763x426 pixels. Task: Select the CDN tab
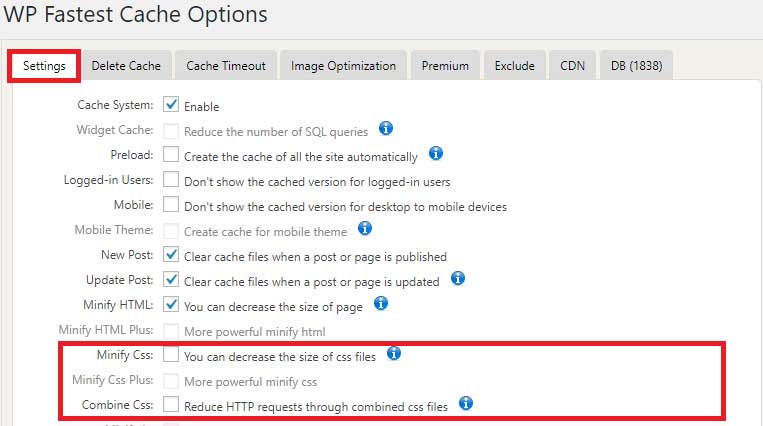point(573,65)
